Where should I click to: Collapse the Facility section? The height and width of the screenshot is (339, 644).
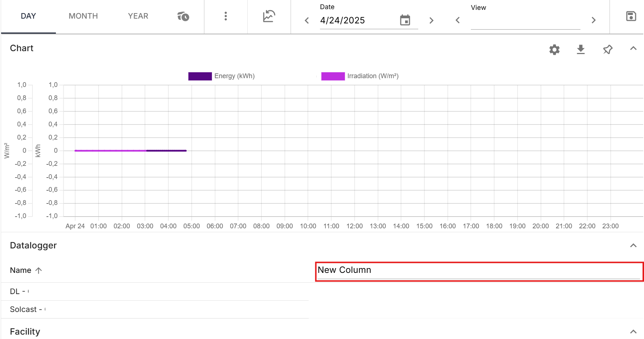click(633, 332)
